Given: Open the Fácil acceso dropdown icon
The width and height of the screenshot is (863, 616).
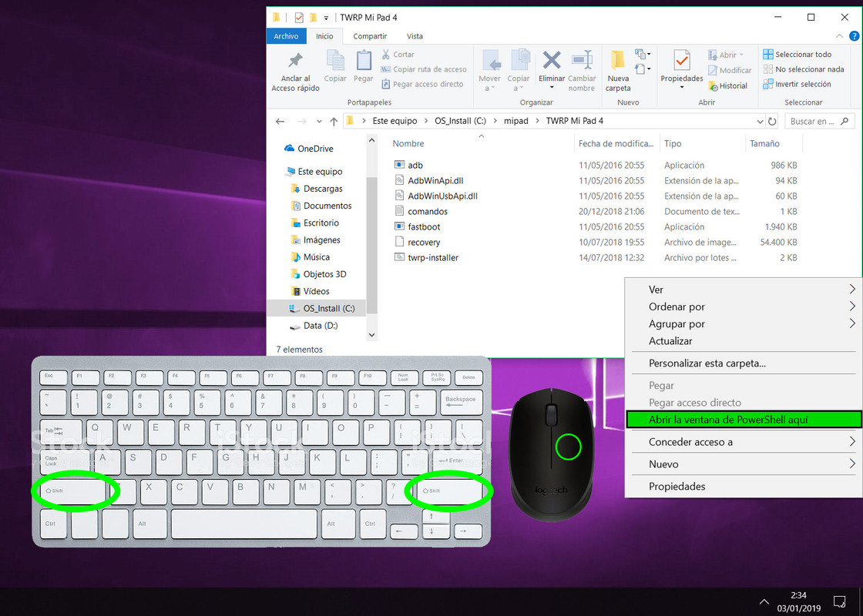Looking at the screenshot, I should 643,69.
